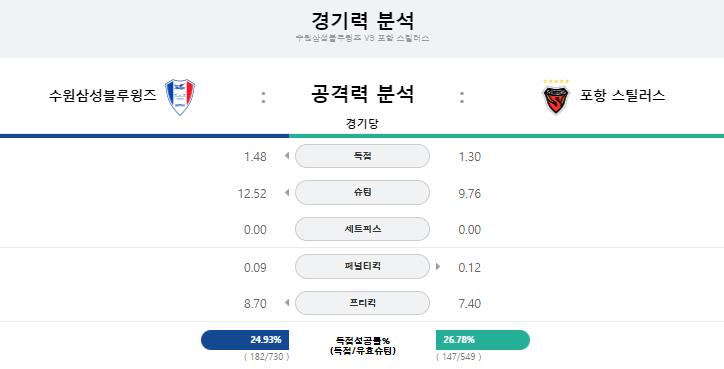Select the 프리킥 stat pill button
Image resolution: width=724 pixels, height=369 pixels.
362,303
